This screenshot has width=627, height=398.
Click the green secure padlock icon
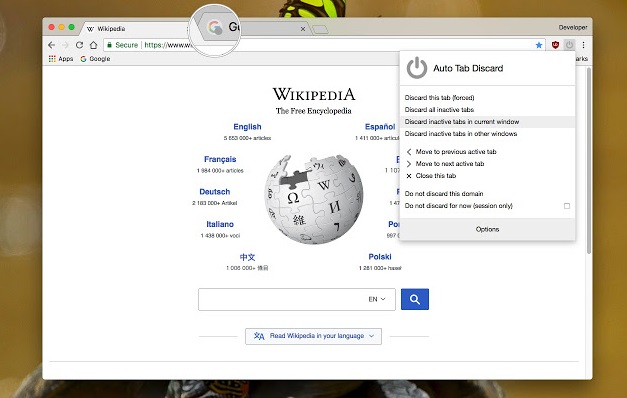[109, 45]
